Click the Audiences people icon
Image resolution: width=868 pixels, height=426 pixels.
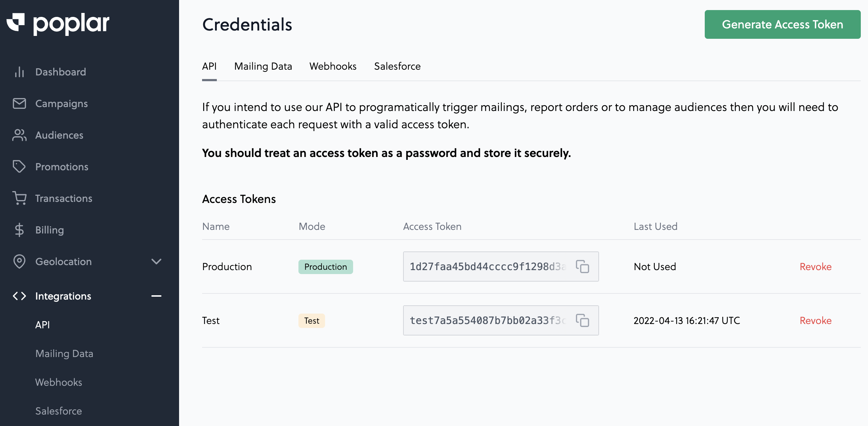coord(19,135)
